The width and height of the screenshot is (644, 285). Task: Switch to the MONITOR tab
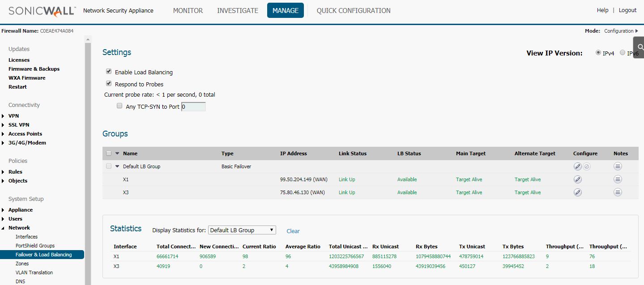pos(188,11)
